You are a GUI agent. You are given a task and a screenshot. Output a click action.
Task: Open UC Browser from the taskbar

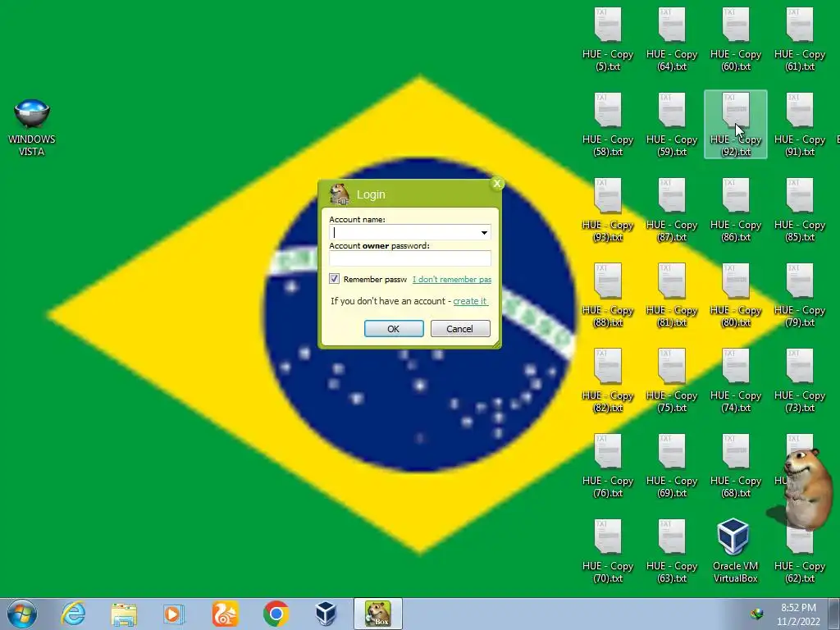pyautogui.click(x=225, y=614)
